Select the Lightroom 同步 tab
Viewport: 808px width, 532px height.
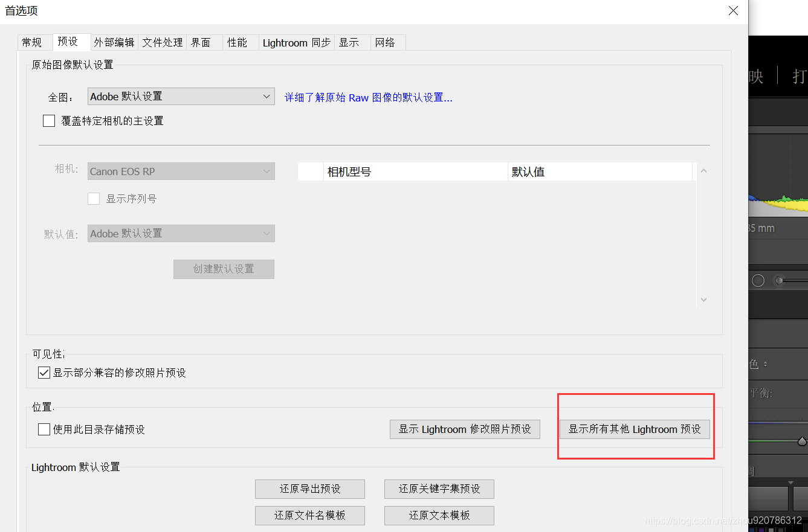(x=297, y=42)
